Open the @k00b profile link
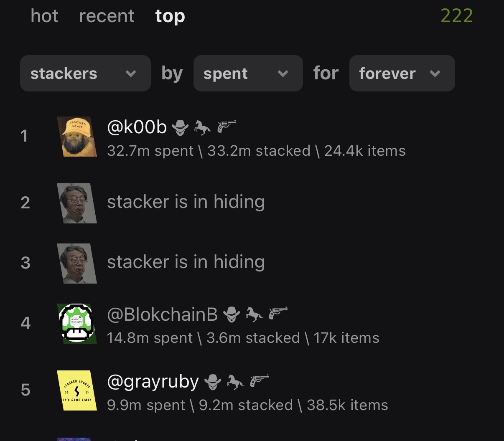504x441 pixels. point(137,127)
